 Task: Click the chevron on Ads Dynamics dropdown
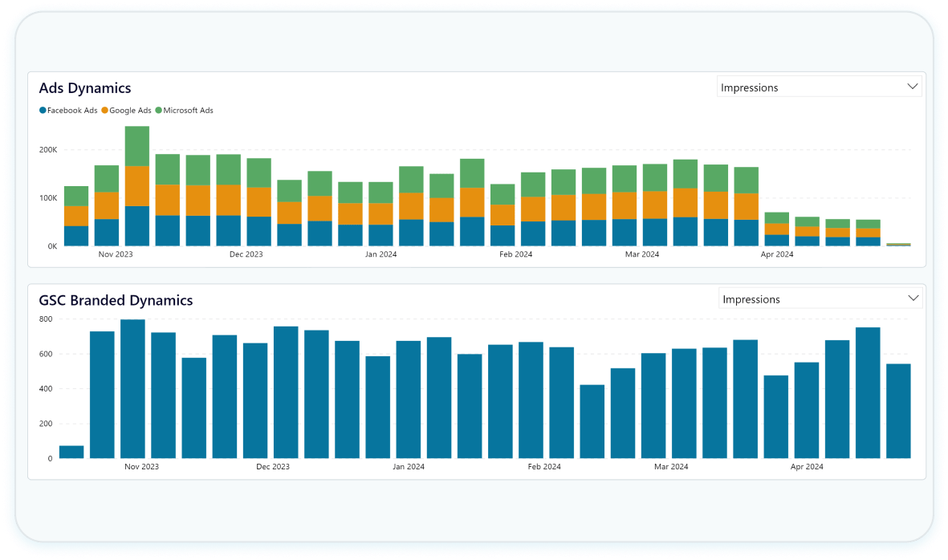tap(912, 86)
